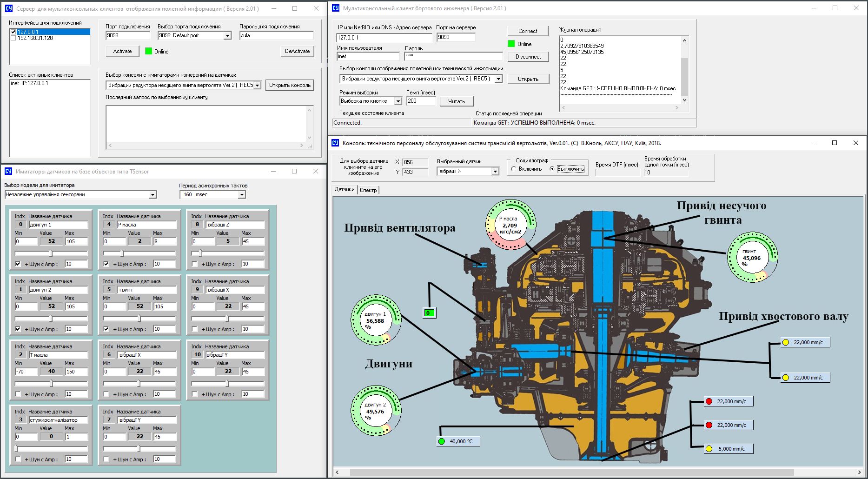Click the гвинт circular gauge indicator
The image size is (868, 479).
pyautogui.click(x=752, y=257)
